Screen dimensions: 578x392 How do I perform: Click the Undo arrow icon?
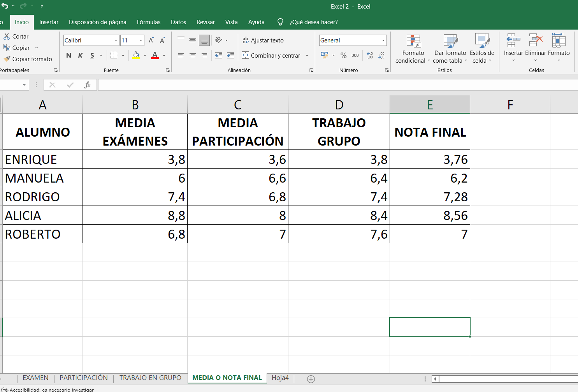5,6
